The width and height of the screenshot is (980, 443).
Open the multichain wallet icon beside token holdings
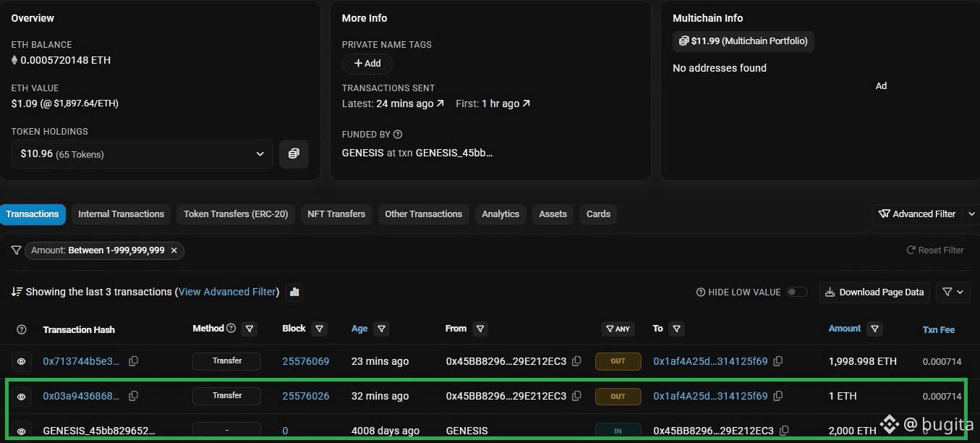[294, 153]
